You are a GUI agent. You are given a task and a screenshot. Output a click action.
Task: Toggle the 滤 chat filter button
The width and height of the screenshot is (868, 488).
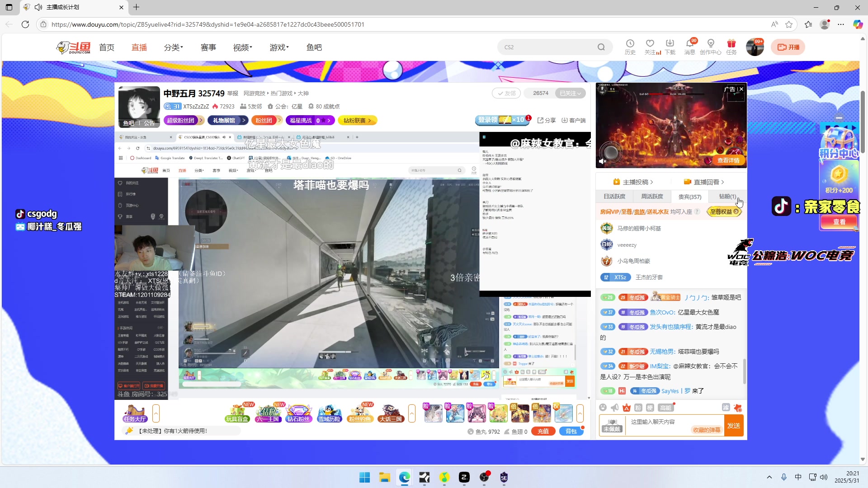[x=726, y=408]
